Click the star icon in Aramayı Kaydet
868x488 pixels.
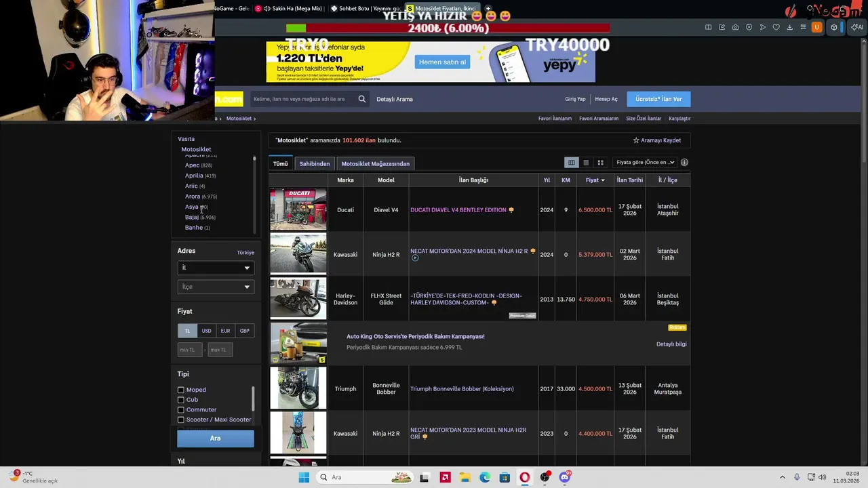[x=636, y=140]
